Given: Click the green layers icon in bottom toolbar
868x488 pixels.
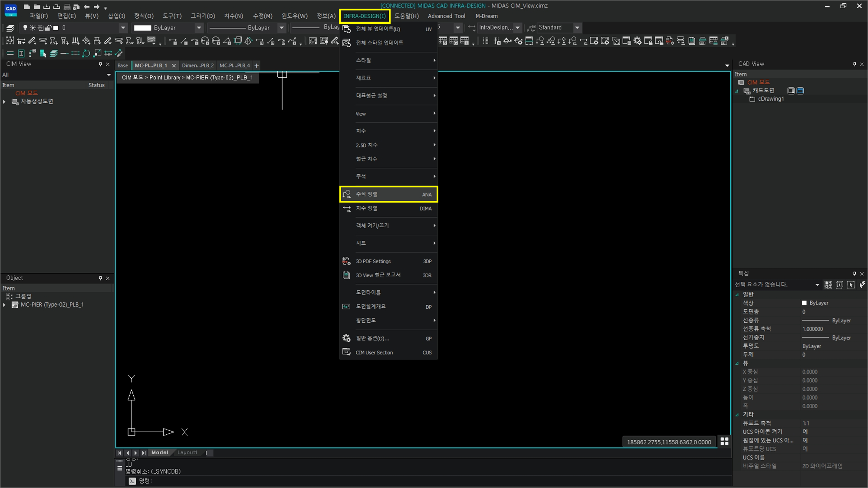Looking at the screenshot, I should click(54, 53).
